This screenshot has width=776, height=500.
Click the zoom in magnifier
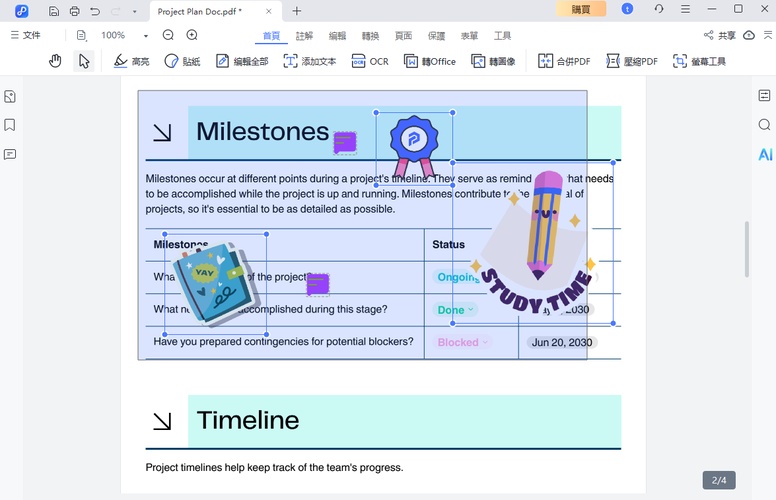pyautogui.click(x=191, y=35)
